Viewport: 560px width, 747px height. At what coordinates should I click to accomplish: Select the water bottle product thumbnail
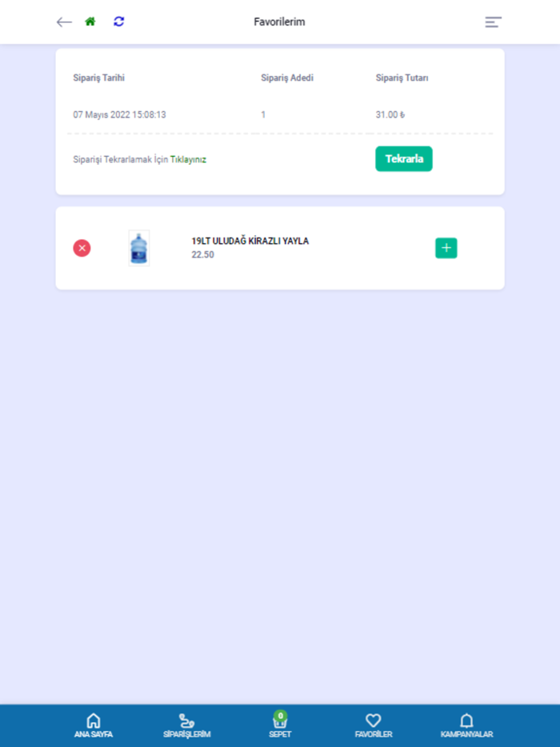(x=139, y=248)
